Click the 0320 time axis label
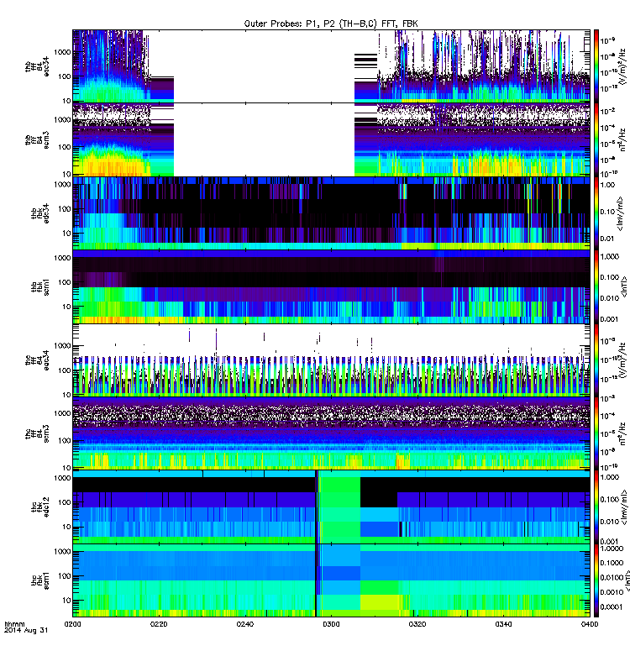 [417, 624]
